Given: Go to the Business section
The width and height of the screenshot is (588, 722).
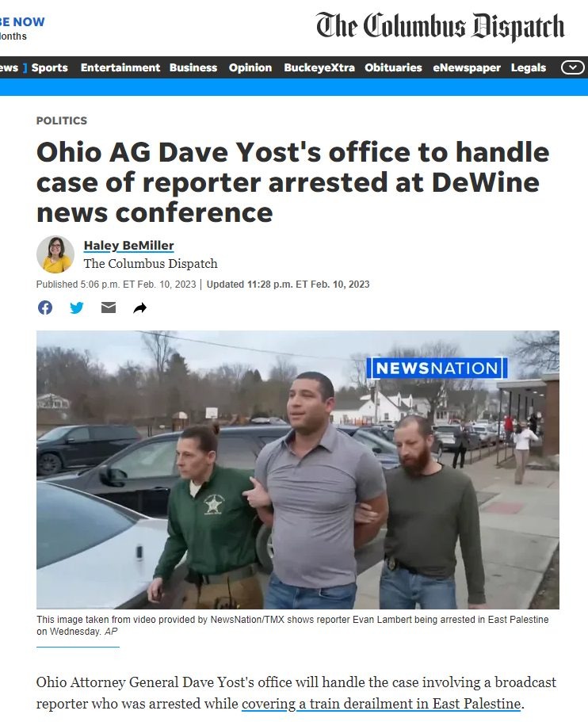Looking at the screenshot, I should tap(193, 67).
